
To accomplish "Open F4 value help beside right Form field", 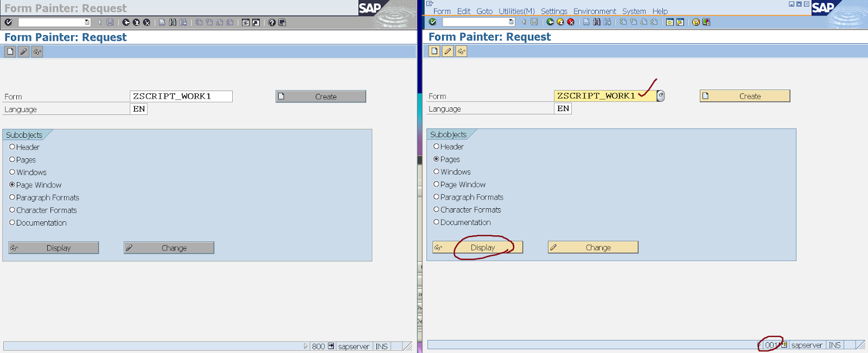I will pos(660,96).
